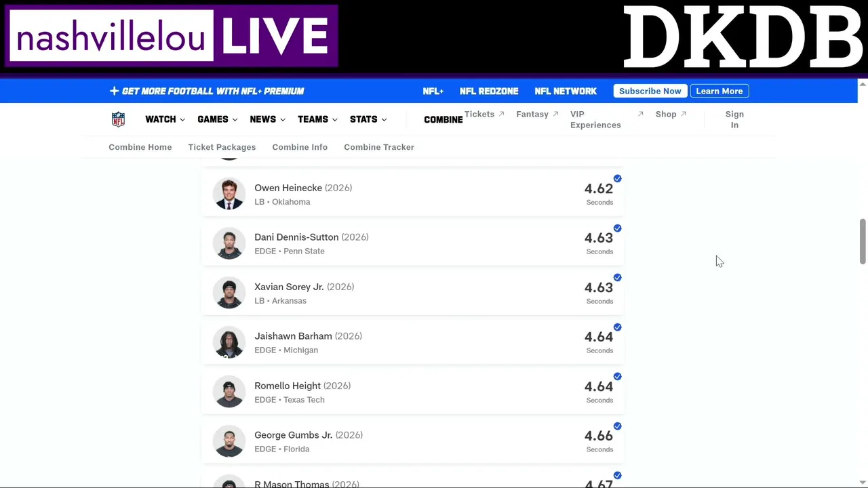Click the Fantasy link
The image size is (868, 488).
[532, 114]
